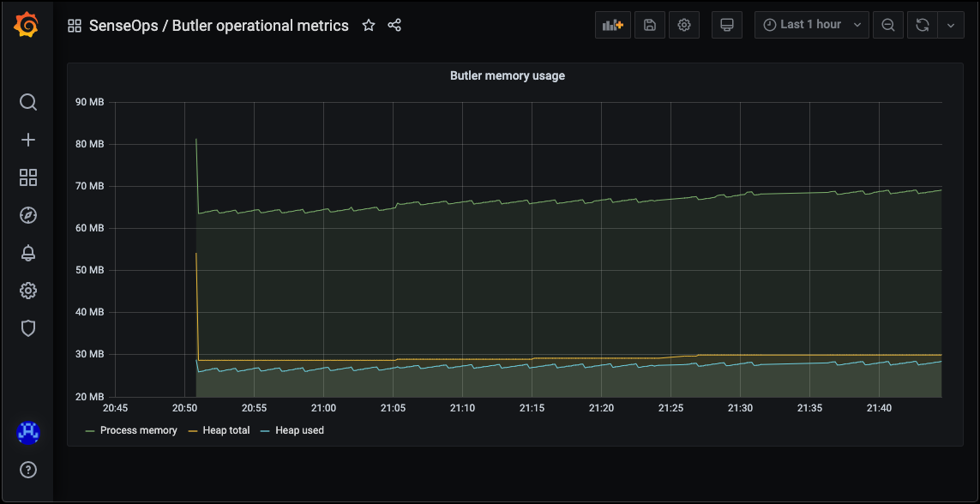Open Grafana search with magnifier icon
This screenshot has height=504, width=980.
tap(28, 102)
